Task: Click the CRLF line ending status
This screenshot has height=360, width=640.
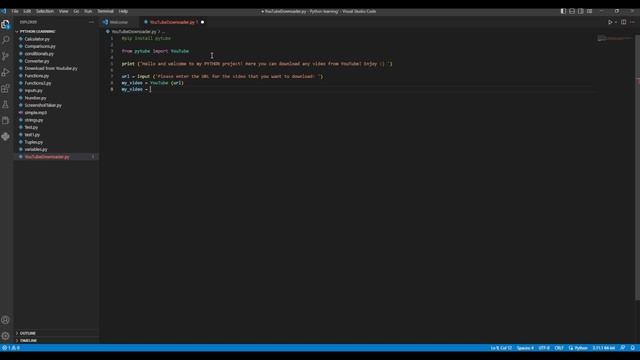Action: [559, 348]
